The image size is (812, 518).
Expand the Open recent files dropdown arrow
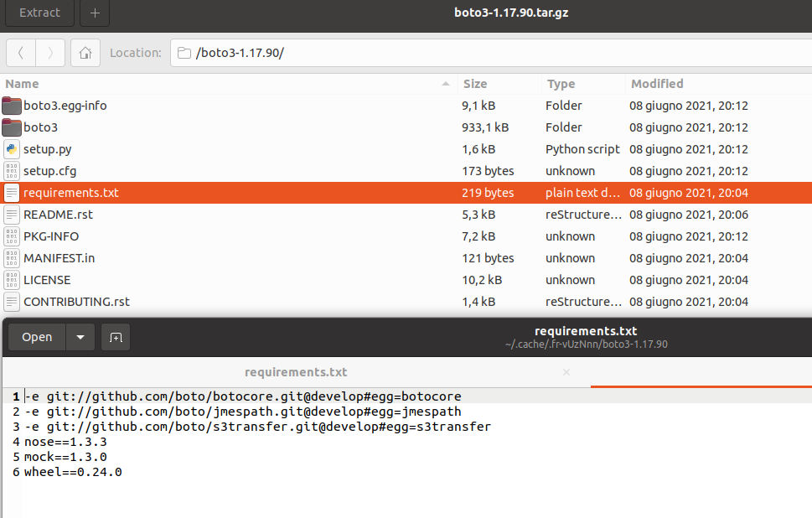pos(80,337)
